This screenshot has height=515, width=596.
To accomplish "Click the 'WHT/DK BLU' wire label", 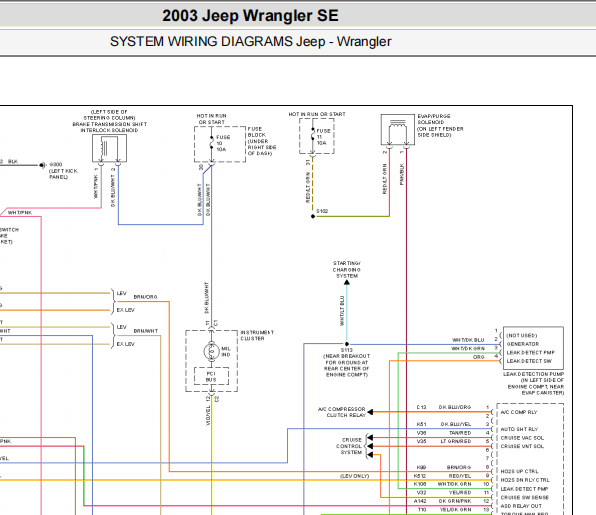I will click(468, 340).
